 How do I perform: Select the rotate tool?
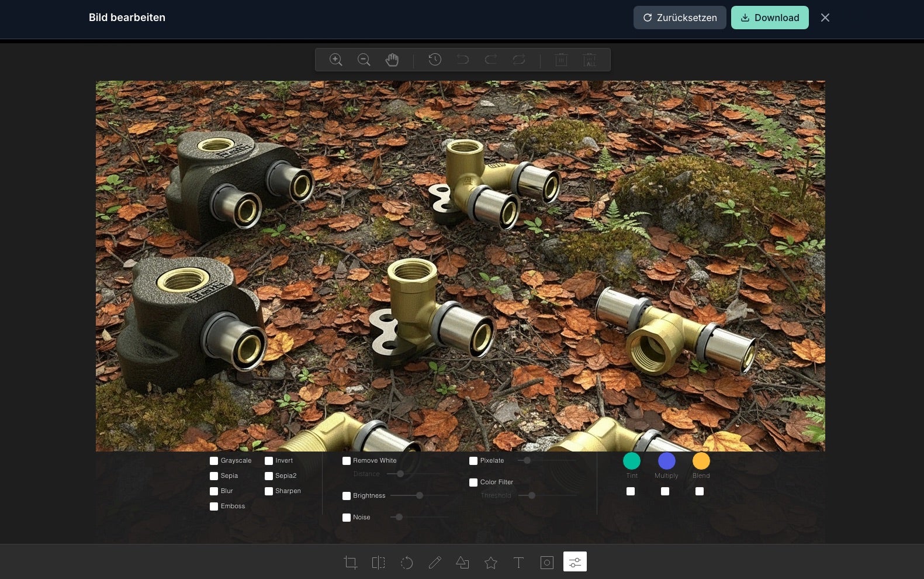point(407,563)
